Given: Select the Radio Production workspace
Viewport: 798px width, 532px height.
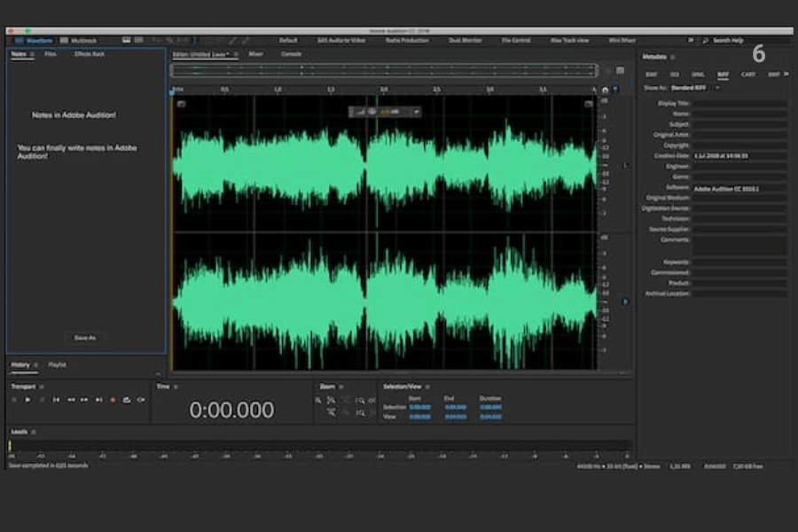Looking at the screenshot, I should [x=409, y=40].
